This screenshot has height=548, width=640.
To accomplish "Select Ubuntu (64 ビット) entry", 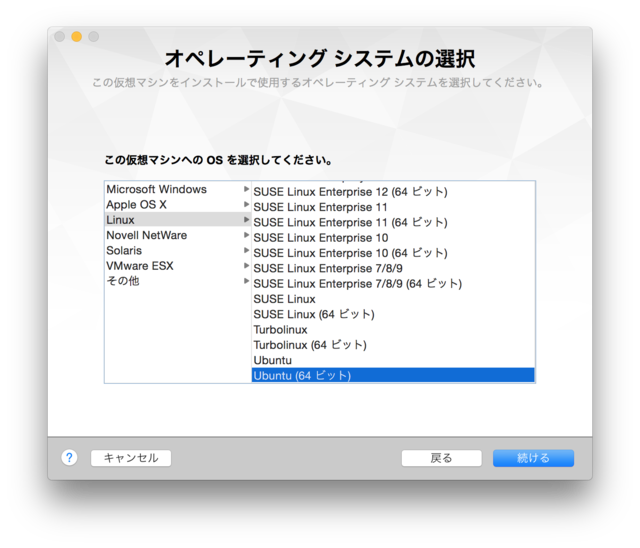I will [x=302, y=376].
